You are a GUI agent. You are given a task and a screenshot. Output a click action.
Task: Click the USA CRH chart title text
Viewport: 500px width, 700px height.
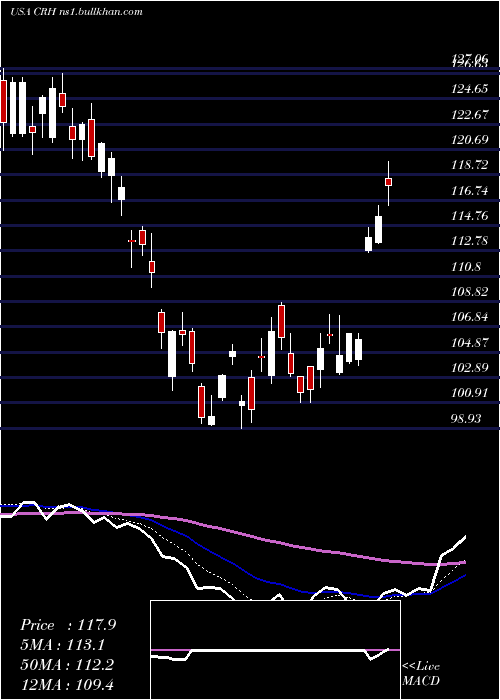point(76,11)
